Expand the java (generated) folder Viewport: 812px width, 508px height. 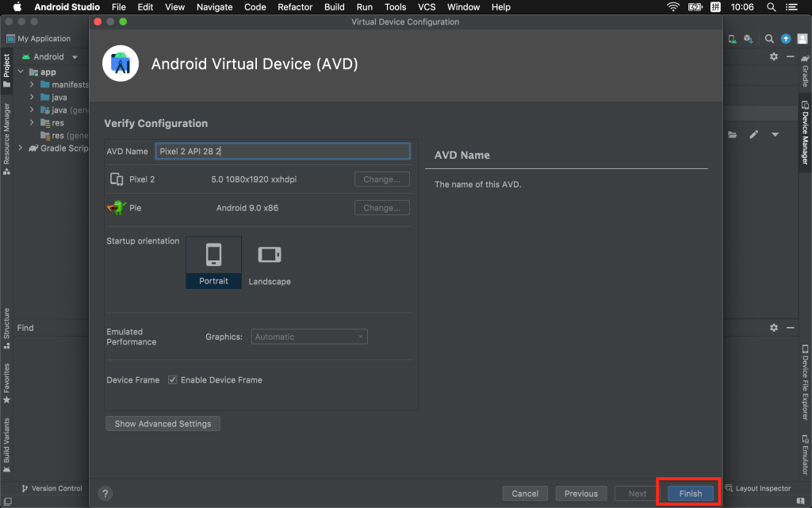pos(32,110)
